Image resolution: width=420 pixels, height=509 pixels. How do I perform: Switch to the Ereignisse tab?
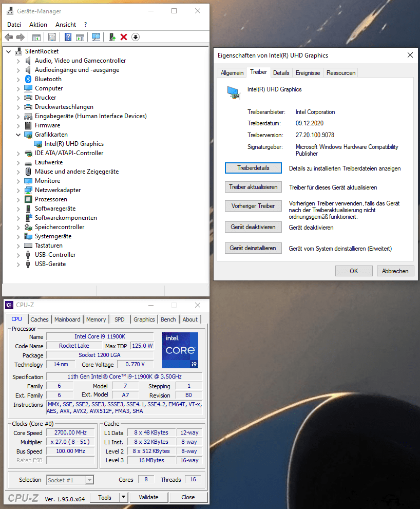pos(308,73)
